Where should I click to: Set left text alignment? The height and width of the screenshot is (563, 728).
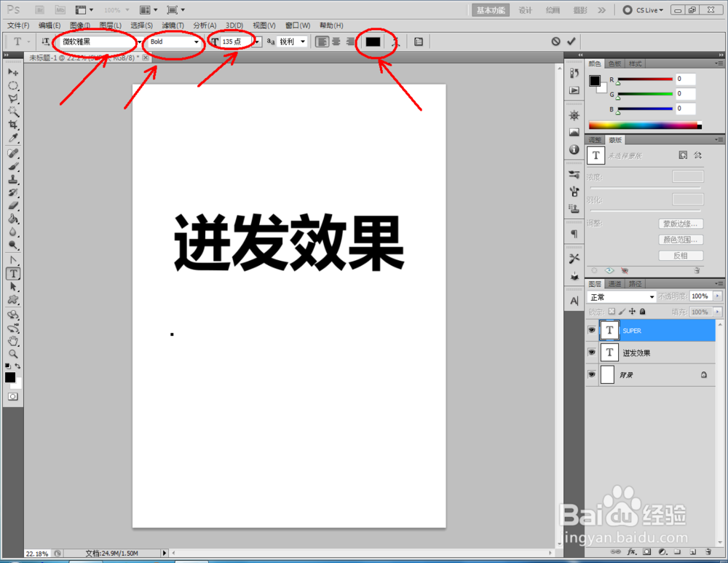coord(322,42)
